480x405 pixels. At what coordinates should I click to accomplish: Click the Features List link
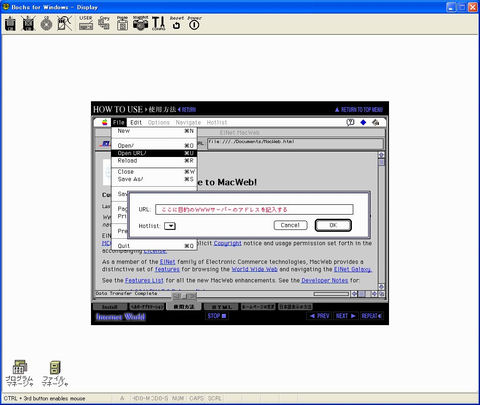144,281
